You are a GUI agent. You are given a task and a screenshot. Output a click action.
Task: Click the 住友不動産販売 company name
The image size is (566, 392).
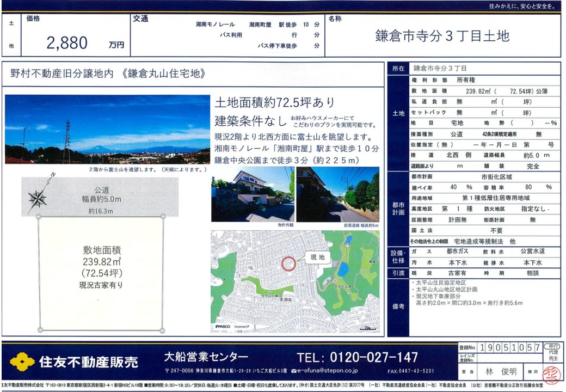[88, 362]
